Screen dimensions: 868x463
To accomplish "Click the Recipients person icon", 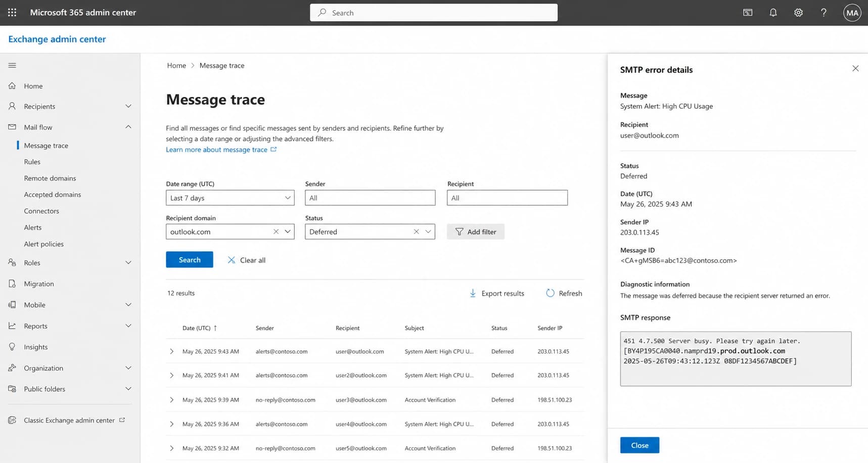I will [12, 106].
